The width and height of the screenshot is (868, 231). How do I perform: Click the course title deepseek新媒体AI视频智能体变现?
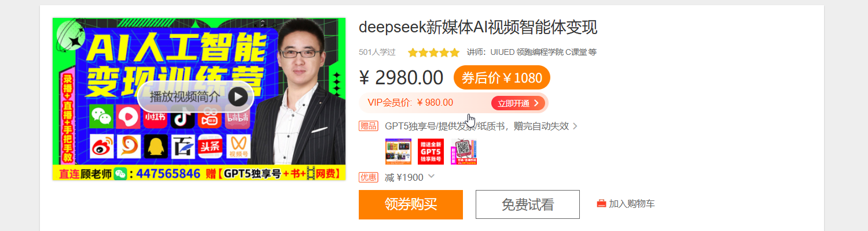pos(478,27)
